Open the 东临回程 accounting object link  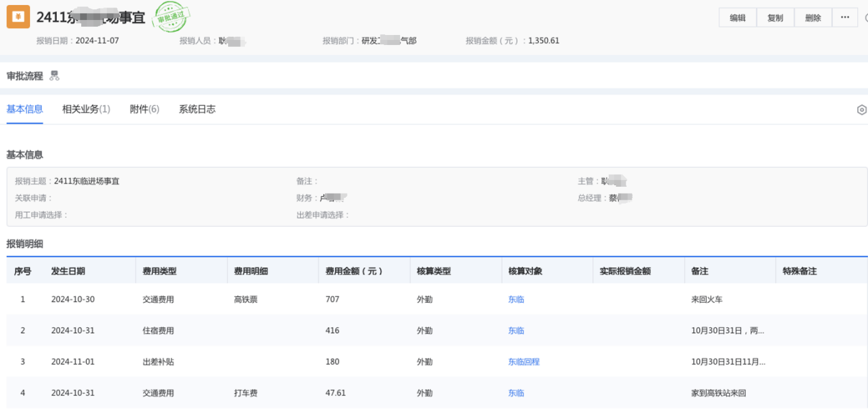coord(524,362)
